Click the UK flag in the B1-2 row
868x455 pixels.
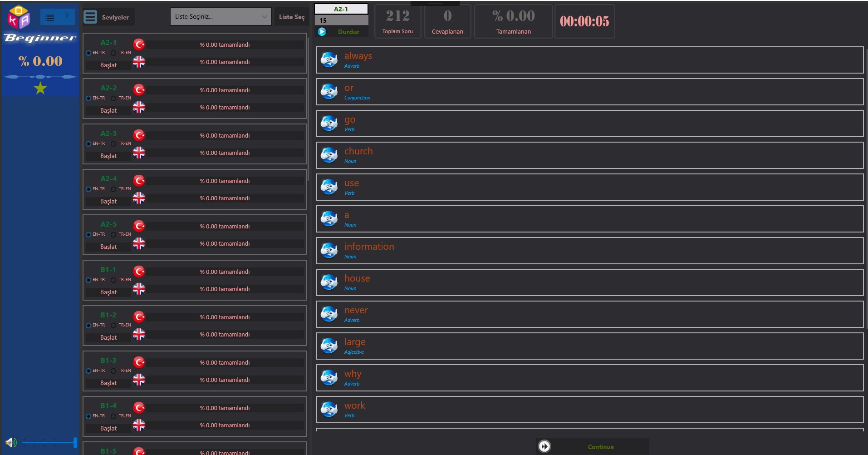click(x=139, y=334)
